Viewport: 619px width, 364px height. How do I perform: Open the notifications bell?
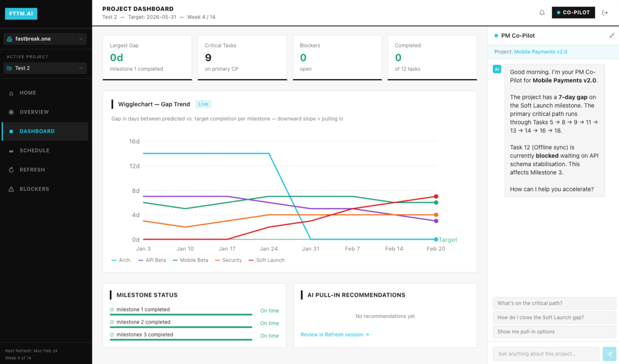tap(542, 13)
